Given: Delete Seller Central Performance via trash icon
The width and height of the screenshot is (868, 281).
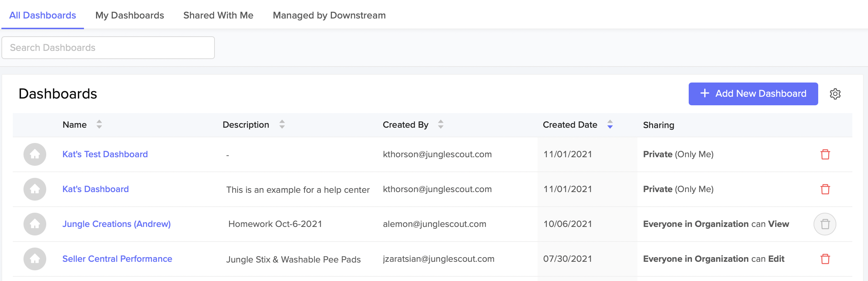Looking at the screenshot, I should coord(825,259).
